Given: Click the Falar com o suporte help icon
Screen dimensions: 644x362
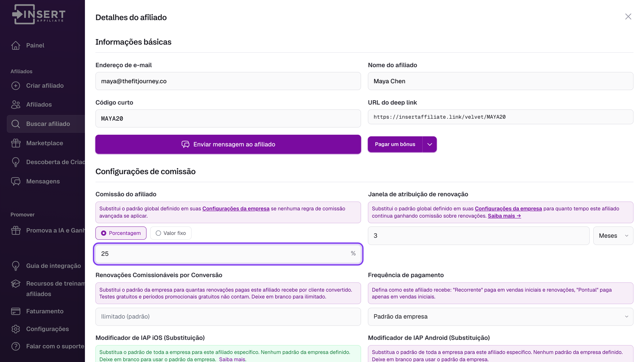Looking at the screenshot, I should tap(16, 346).
